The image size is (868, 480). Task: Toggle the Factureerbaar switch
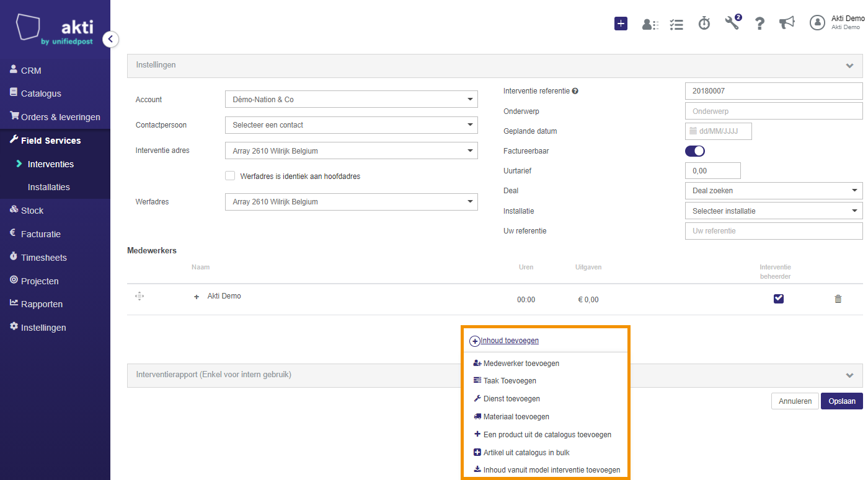[x=695, y=151]
